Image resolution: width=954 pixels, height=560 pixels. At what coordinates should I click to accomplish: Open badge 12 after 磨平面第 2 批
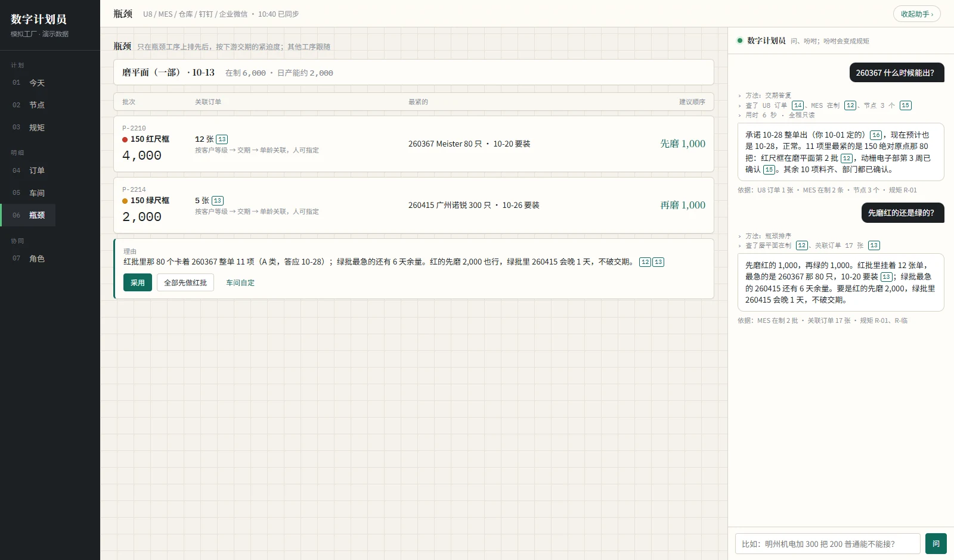[x=847, y=158]
